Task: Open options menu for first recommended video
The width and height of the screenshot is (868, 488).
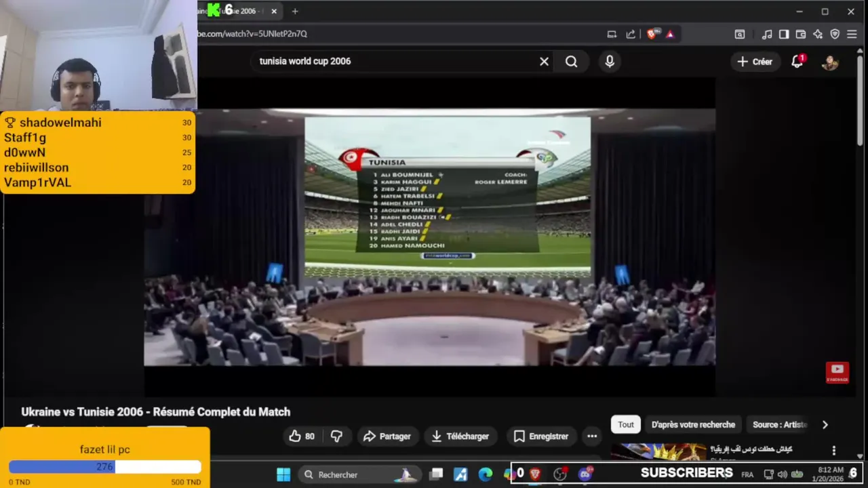Action: coord(834,451)
